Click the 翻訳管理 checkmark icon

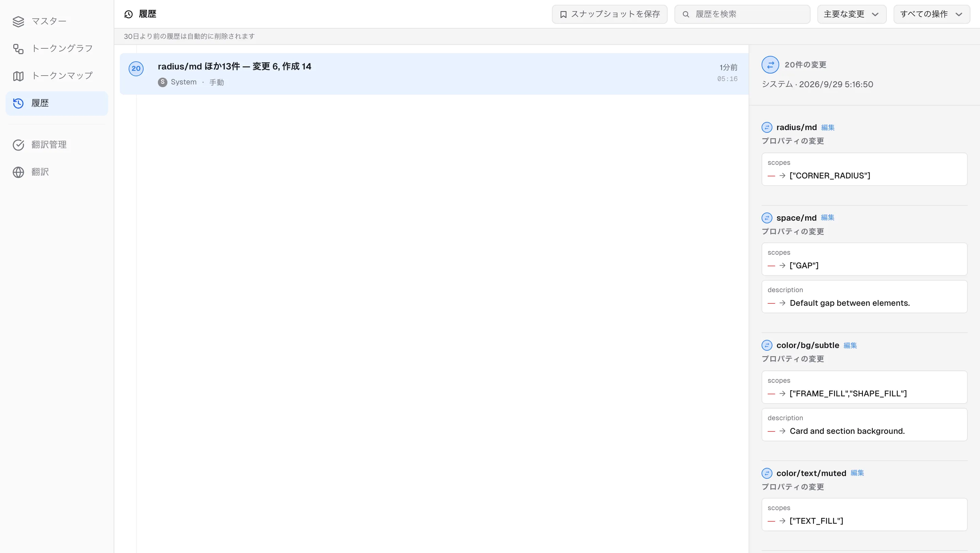(18, 145)
